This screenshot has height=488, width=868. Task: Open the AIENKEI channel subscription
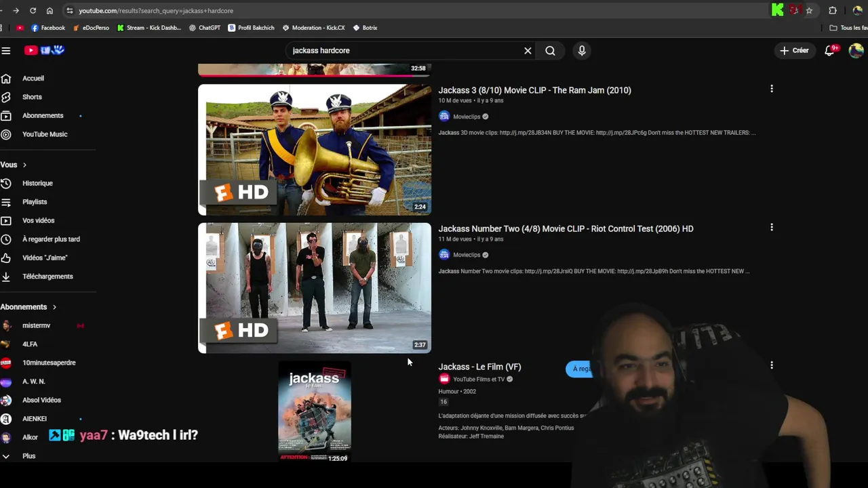35,419
